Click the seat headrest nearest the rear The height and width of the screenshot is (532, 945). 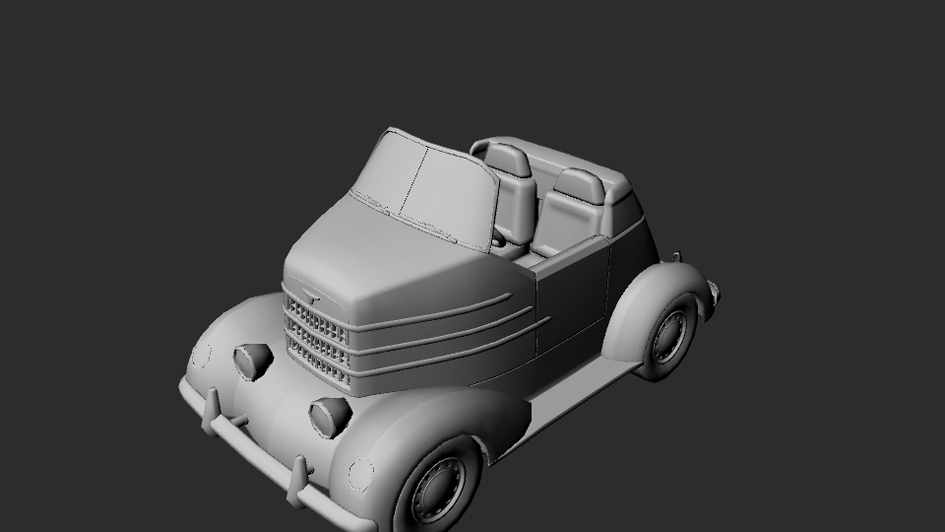coord(579,185)
